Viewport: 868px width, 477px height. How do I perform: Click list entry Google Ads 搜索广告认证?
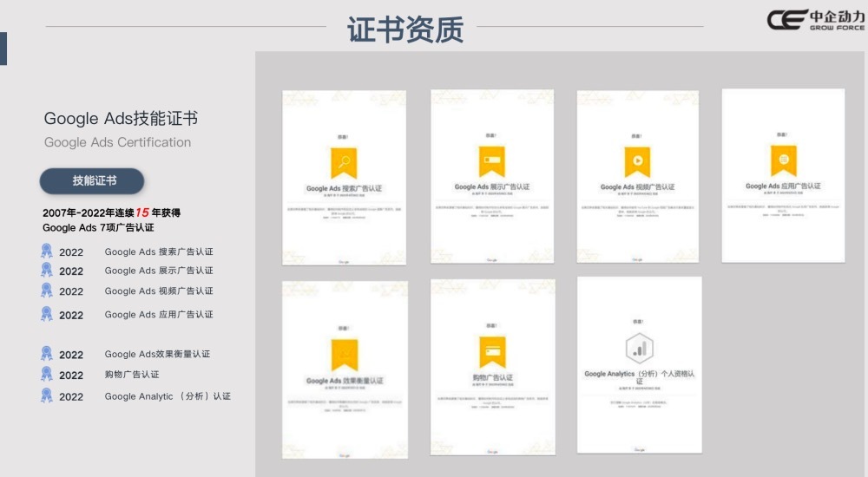(159, 252)
